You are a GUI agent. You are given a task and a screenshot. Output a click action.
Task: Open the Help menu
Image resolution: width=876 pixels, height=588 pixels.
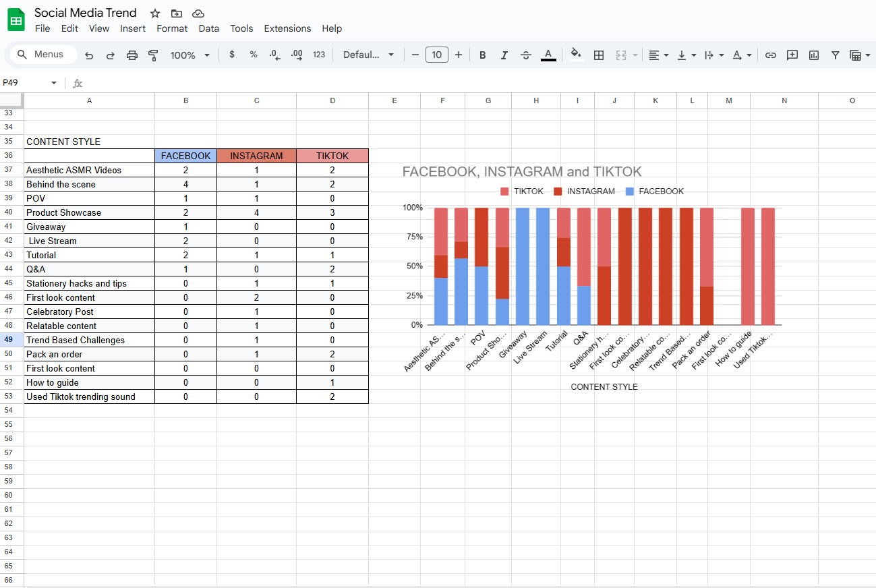pyautogui.click(x=332, y=28)
